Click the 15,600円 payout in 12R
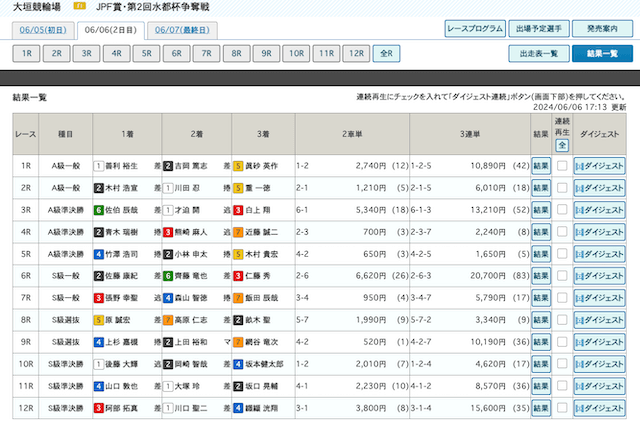 coord(488,408)
